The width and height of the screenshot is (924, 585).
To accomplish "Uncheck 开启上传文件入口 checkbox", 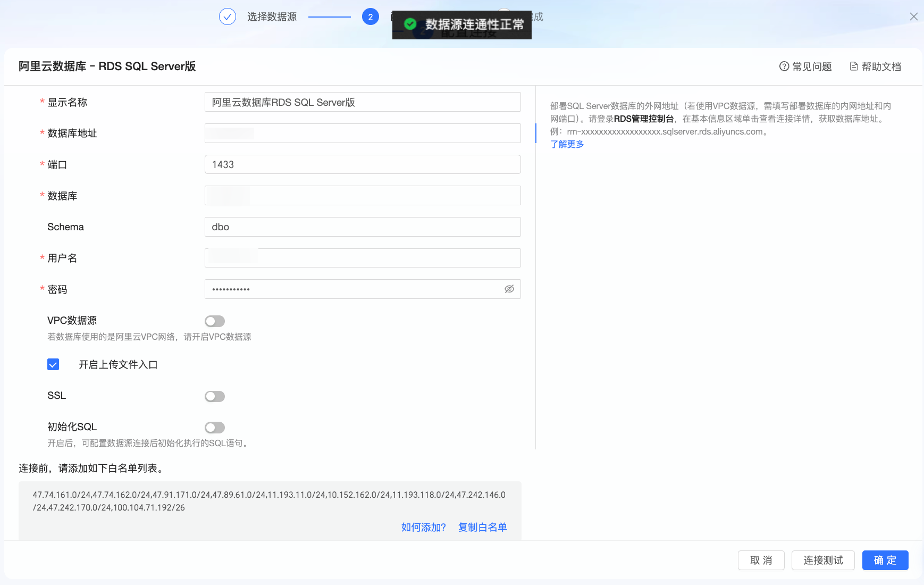I will 53,364.
